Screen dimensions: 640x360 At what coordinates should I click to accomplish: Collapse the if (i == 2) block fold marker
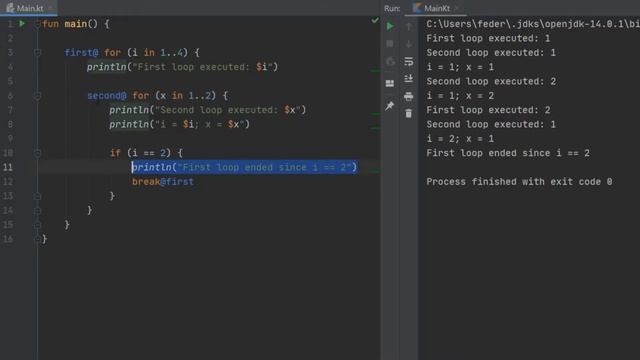click(x=37, y=153)
